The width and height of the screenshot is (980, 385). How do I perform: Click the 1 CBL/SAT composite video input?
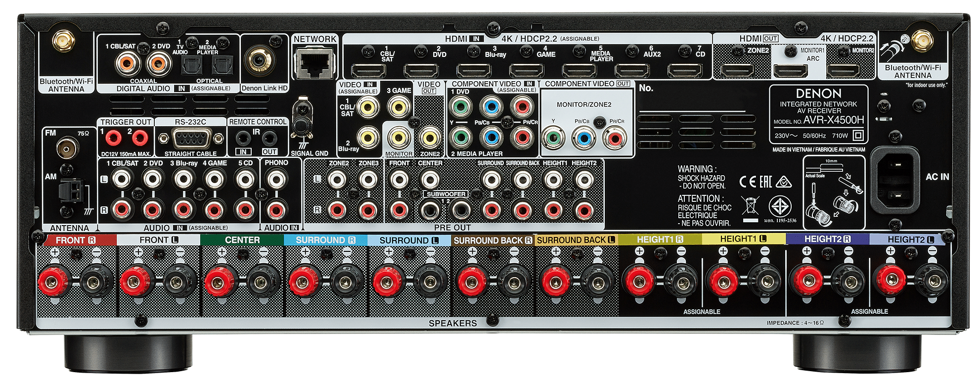point(368,106)
